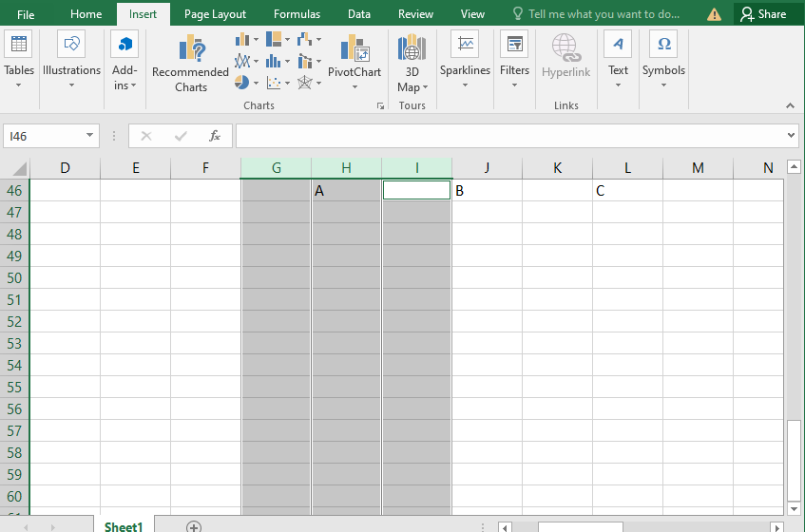
Task: Cancel the formula bar entry
Action: [x=146, y=136]
